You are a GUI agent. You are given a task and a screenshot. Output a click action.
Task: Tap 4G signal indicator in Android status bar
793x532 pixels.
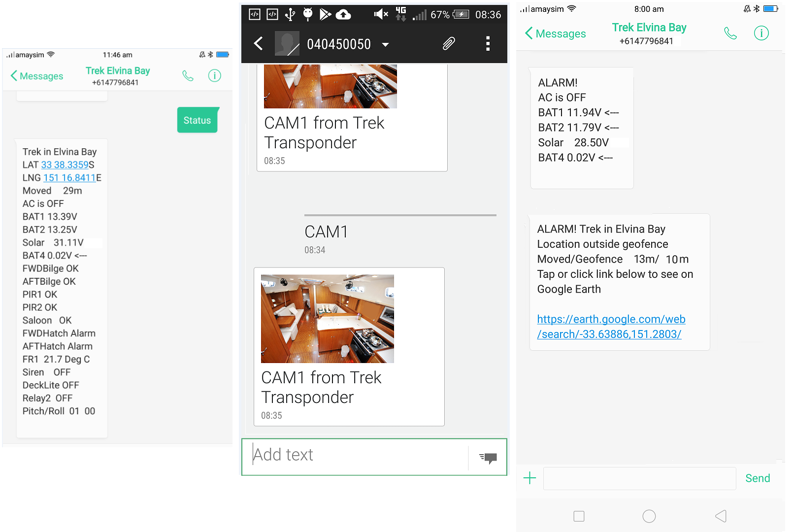pyautogui.click(x=401, y=14)
